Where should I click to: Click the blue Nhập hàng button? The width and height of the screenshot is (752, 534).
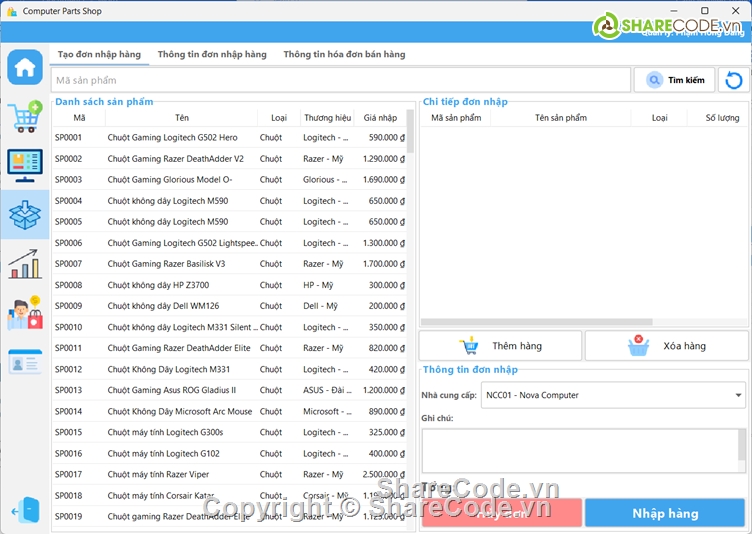pos(665,513)
